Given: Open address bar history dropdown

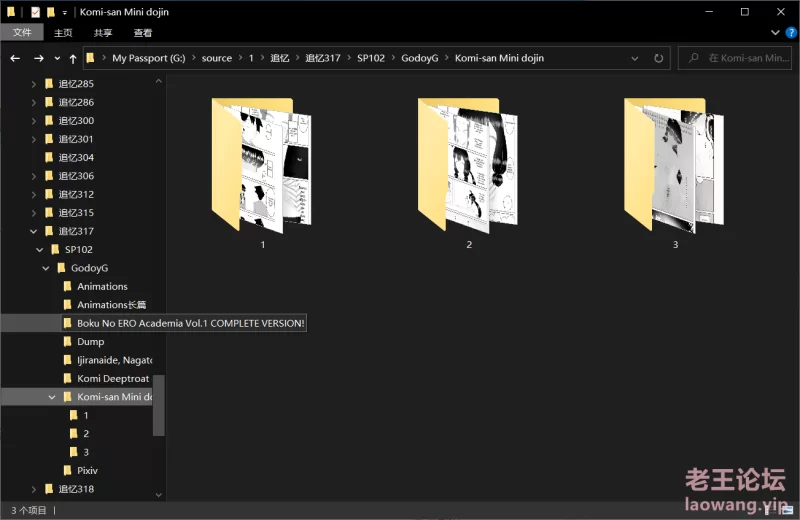Looking at the screenshot, I should (x=635, y=58).
